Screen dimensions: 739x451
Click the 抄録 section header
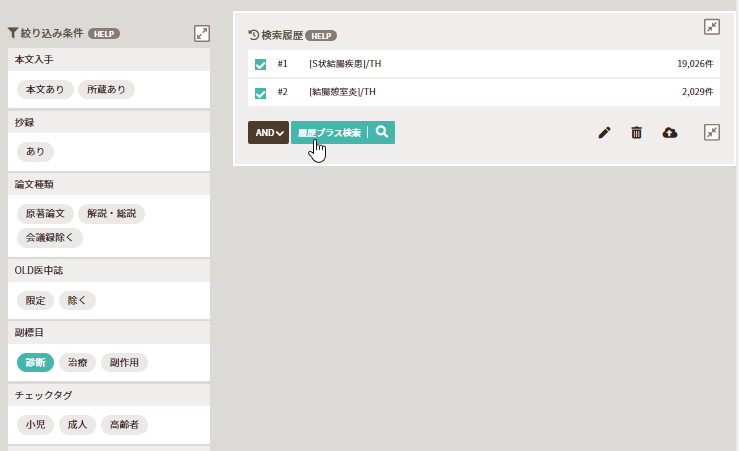pyautogui.click(x=109, y=123)
